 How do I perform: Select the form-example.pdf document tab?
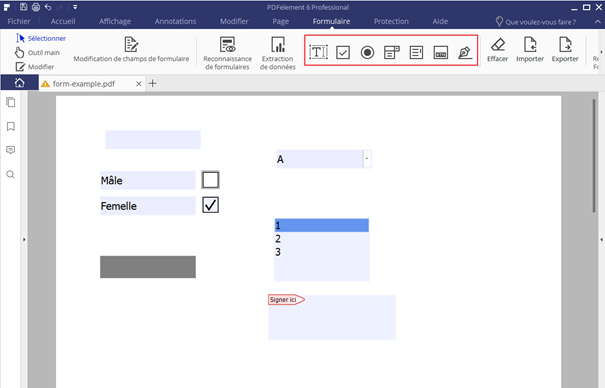84,84
